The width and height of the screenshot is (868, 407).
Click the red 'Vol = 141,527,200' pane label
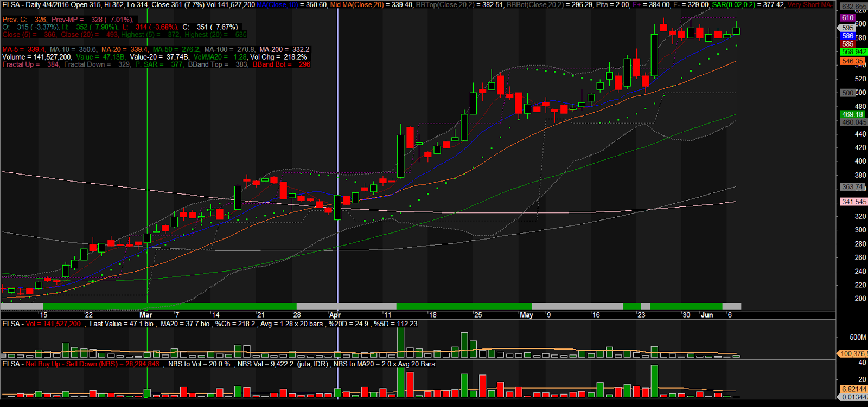[x=53, y=324]
